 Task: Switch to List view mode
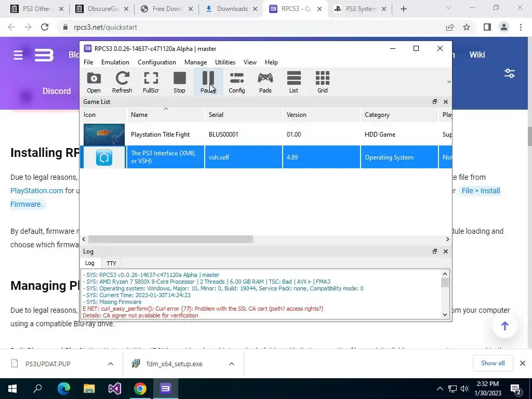pos(294,82)
